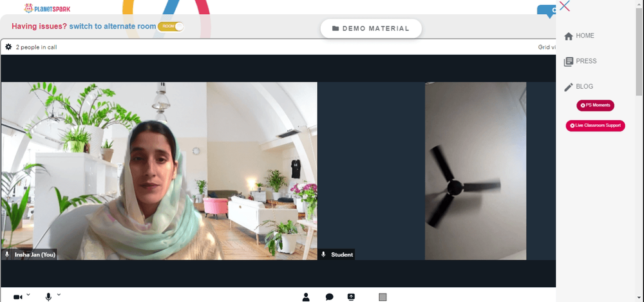644x302 pixels.
Task: Open PRESS in the side menu
Action: [x=581, y=61]
